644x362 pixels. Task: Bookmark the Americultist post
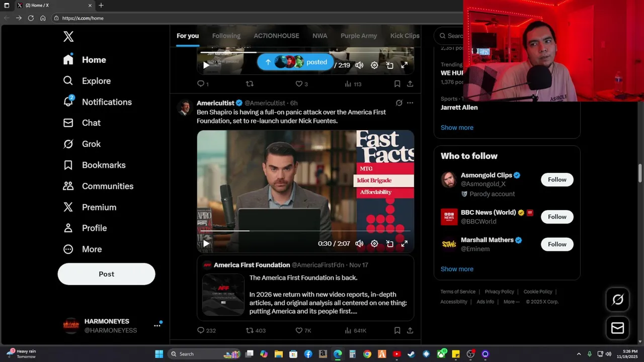(397, 330)
